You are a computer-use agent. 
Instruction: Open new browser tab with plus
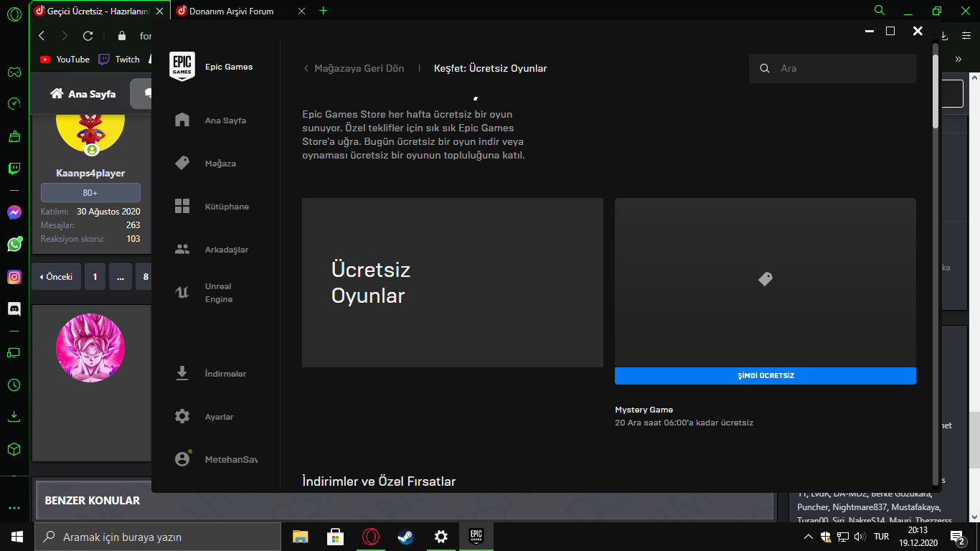(323, 11)
